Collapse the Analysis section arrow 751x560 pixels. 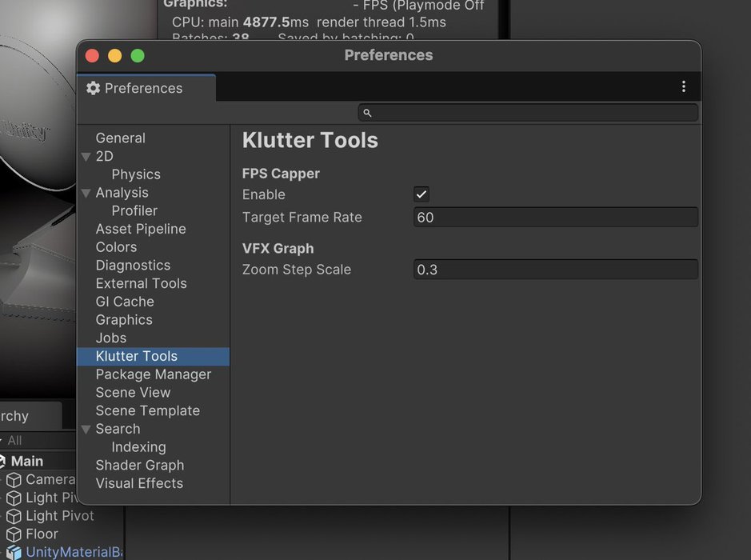click(86, 193)
